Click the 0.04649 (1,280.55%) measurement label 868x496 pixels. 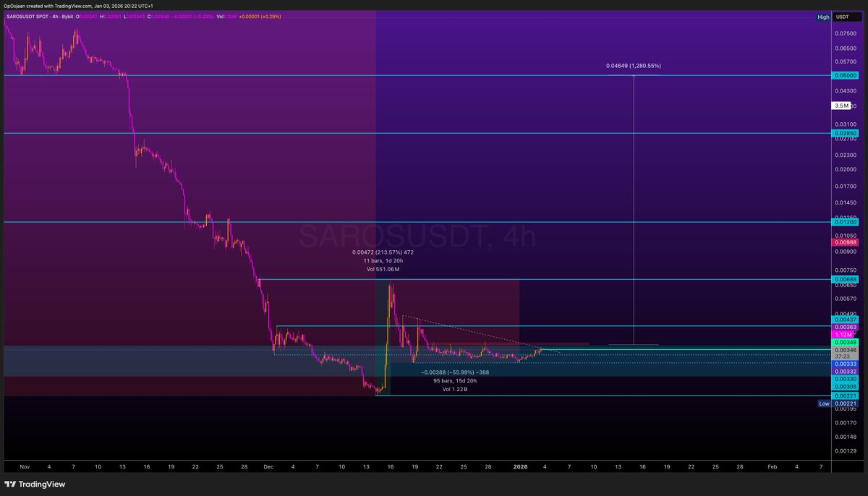(633, 66)
